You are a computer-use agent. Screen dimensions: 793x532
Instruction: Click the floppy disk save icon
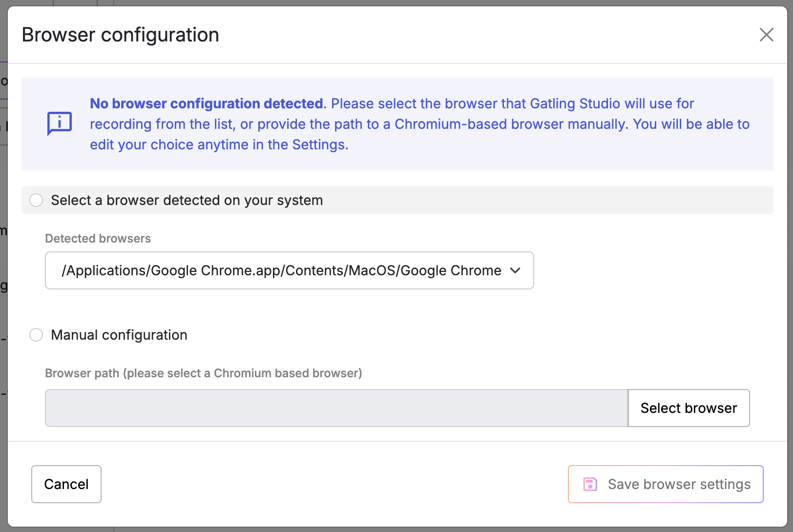pyautogui.click(x=590, y=484)
